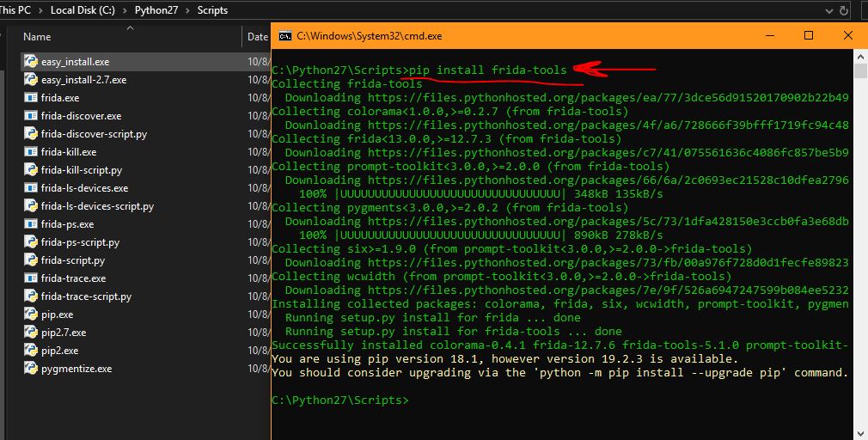Select the easy_install.exe file icon
The height and width of the screenshot is (440, 868).
[31, 61]
